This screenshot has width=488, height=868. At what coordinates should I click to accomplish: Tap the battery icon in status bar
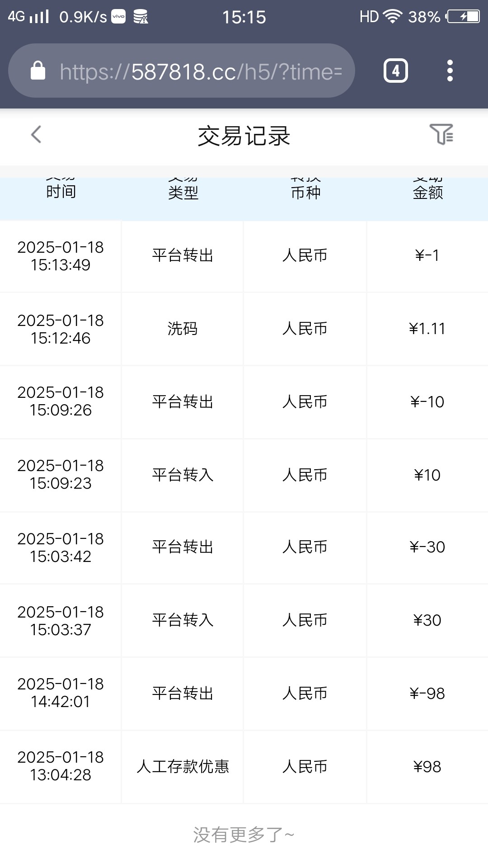click(x=464, y=17)
